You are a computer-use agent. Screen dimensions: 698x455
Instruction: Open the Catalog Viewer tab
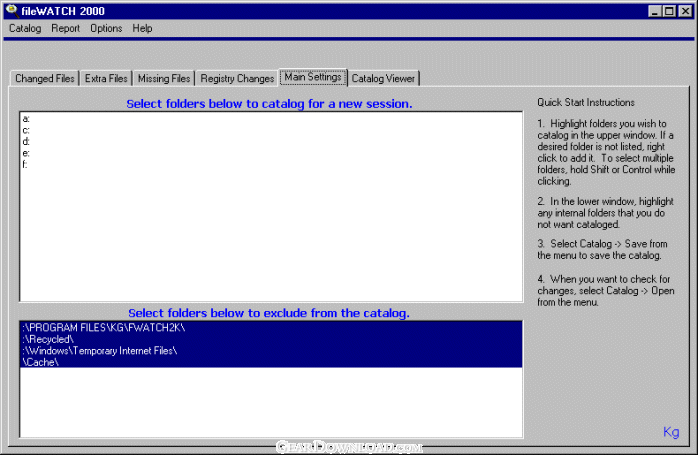383,78
